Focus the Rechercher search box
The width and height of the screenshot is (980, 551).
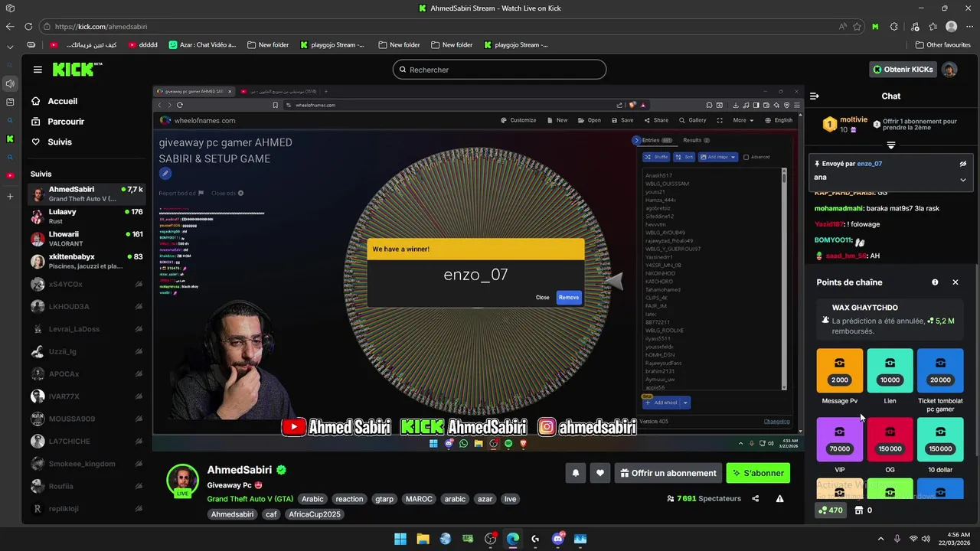pos(499,70)
